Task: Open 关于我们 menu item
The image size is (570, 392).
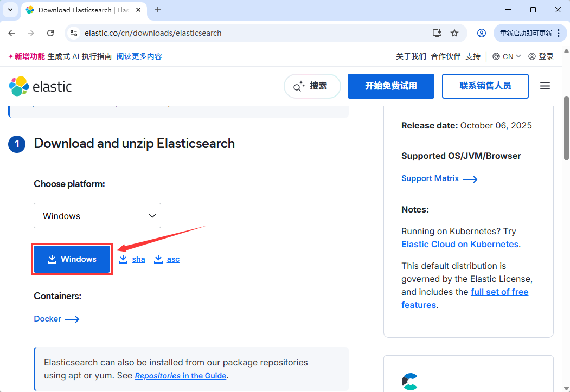Action: [411, 56]
